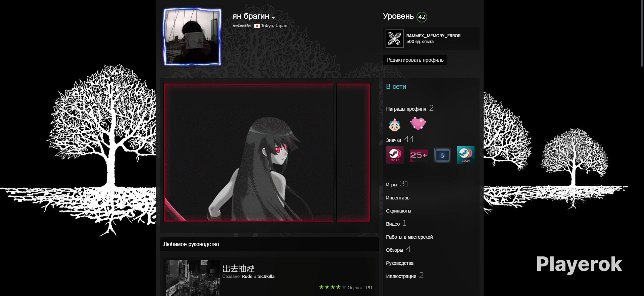Viewport: 644px width, 296px height.
Task: Open Работы в мастерской link
Action: click(x=409, y=237)
